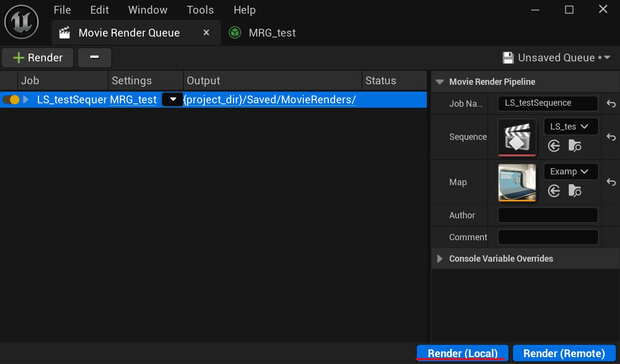Click the use-selected arrow icon for Sequence
Image resolution: width=620 pixels, height=364 pixels.
coord(554,146)
